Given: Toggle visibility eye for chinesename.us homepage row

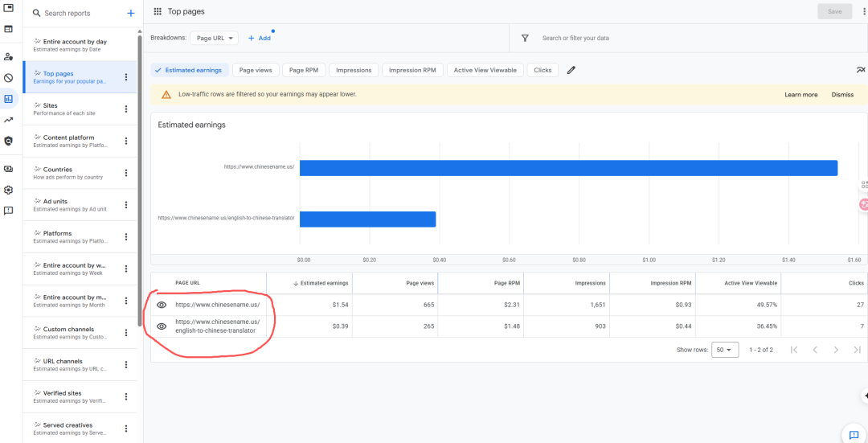Looking at the screenshot, I should coord(162,305).
